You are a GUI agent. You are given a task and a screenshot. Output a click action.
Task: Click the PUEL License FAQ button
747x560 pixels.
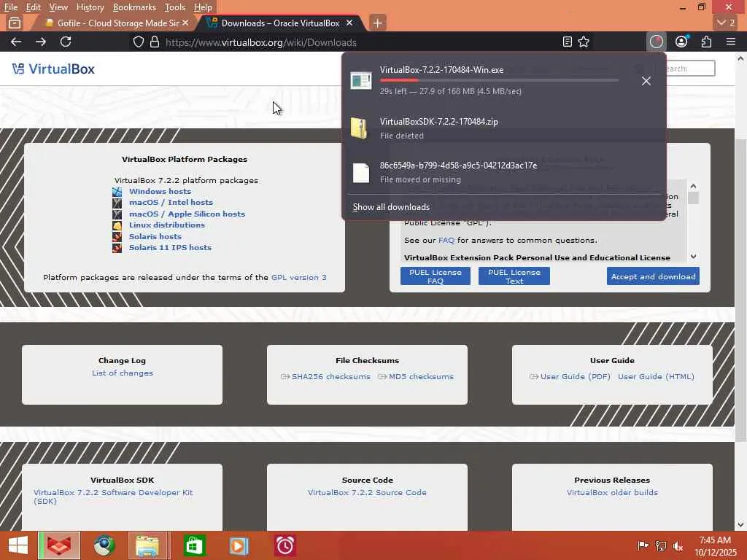coord(436,276)
